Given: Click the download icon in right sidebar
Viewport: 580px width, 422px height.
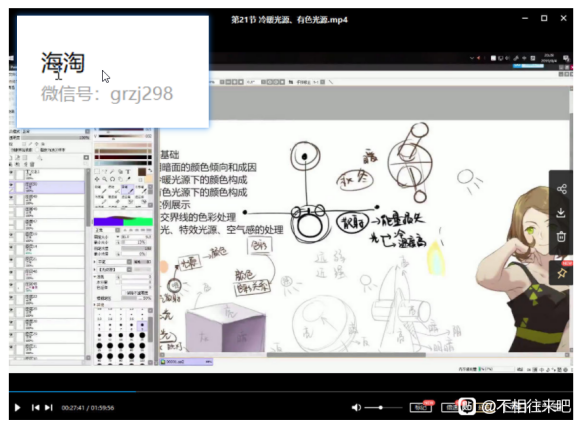Looking at the screenshot, I should coord(561,213).
